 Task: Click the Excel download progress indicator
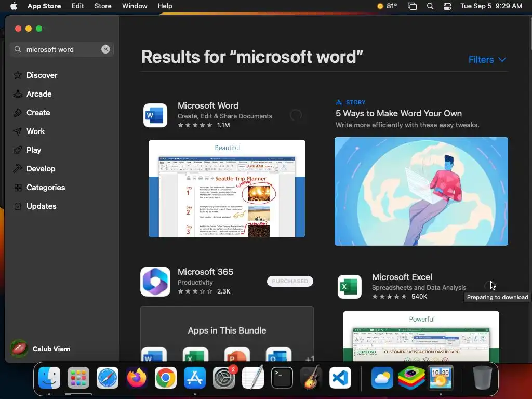click(489, 286)
